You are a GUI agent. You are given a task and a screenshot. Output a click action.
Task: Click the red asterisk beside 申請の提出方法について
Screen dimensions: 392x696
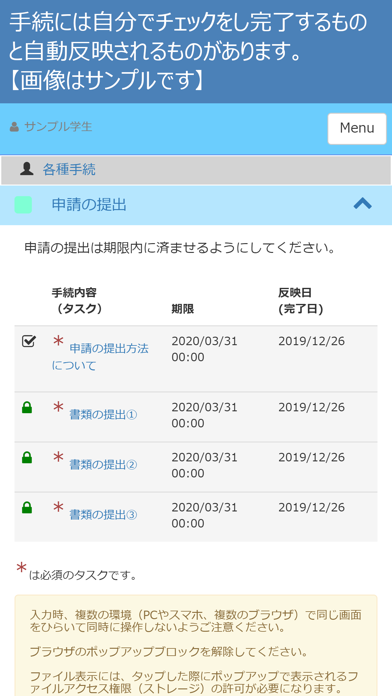tap(58, 342)
